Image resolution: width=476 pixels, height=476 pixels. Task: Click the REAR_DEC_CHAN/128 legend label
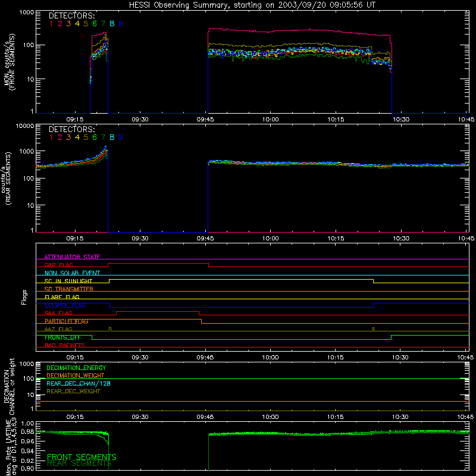79,383
